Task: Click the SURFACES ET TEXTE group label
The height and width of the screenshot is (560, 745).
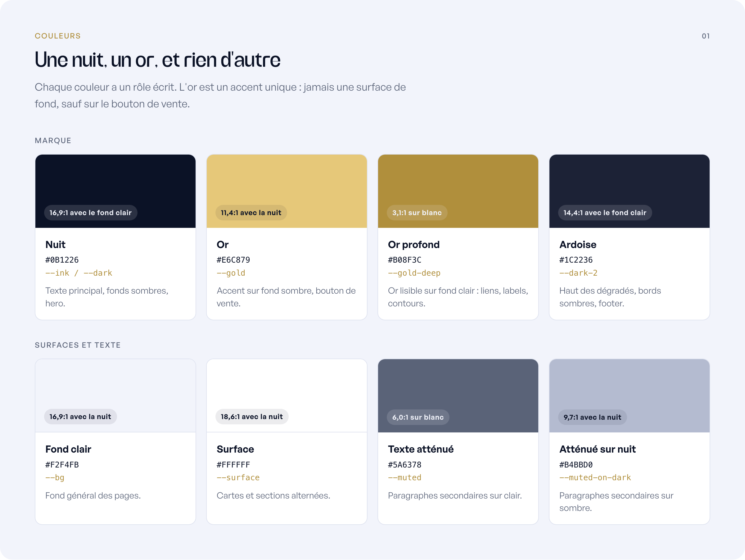Action: [x=78, y=345]
